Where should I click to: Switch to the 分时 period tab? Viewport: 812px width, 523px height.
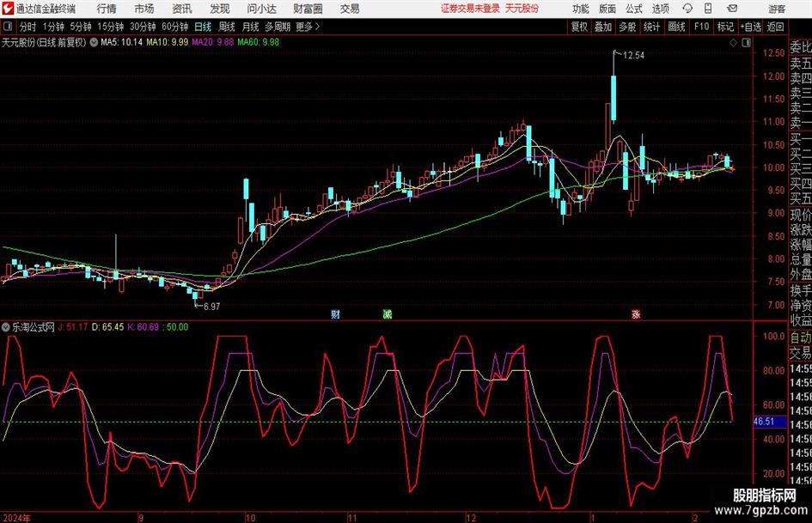tap(28, 27)
